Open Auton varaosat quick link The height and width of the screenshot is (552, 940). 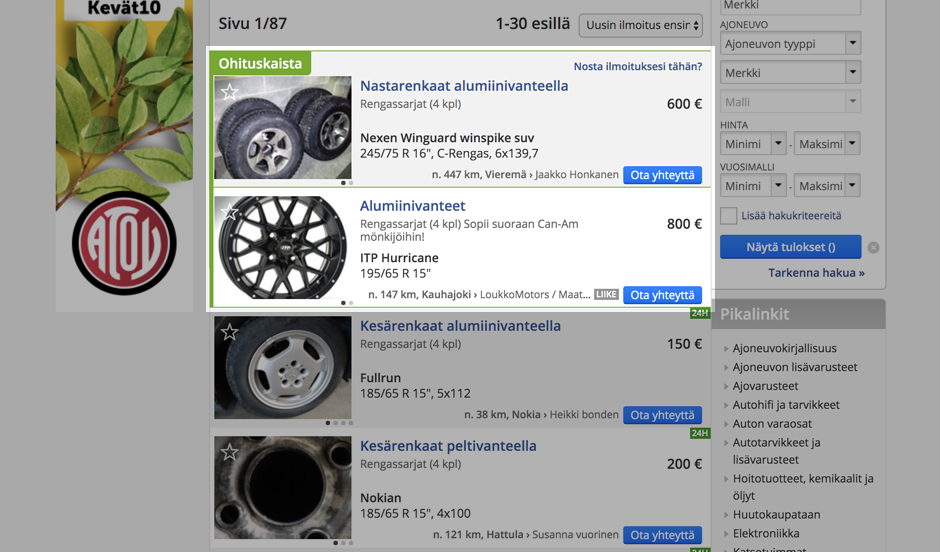[x=772, y=424]
